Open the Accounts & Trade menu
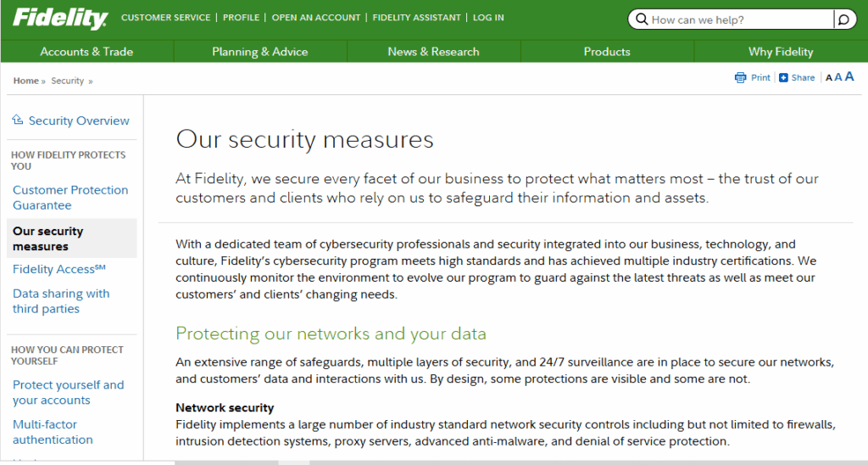 point(87,52)
